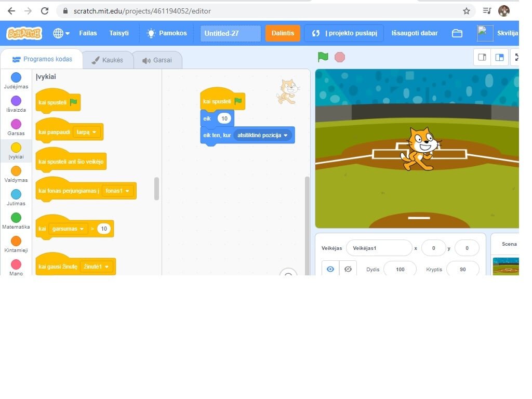Click the orange Dalintis button
The height and width of the screenshot is (399, 532).
pyautogui.click(x=283, y=33)
